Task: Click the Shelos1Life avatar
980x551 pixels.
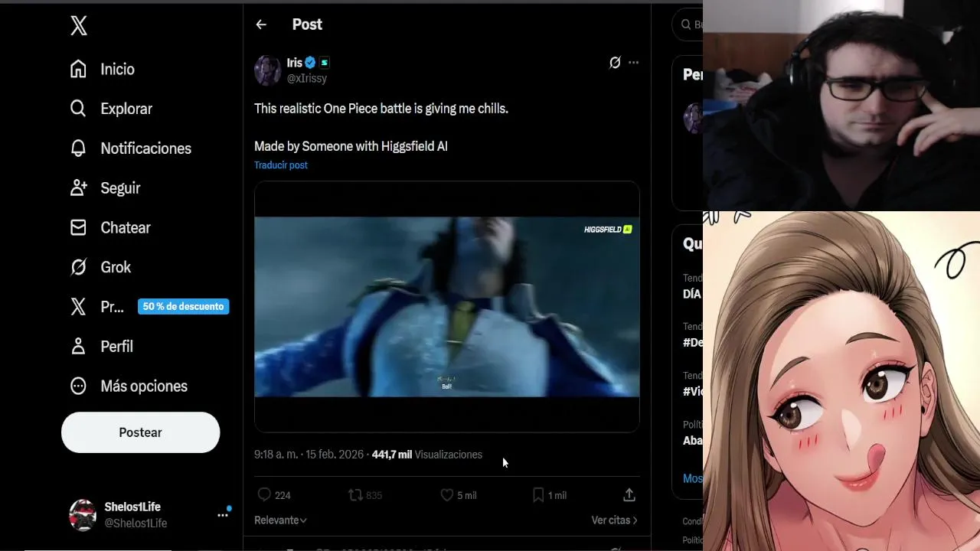Action: pos(83,515)
